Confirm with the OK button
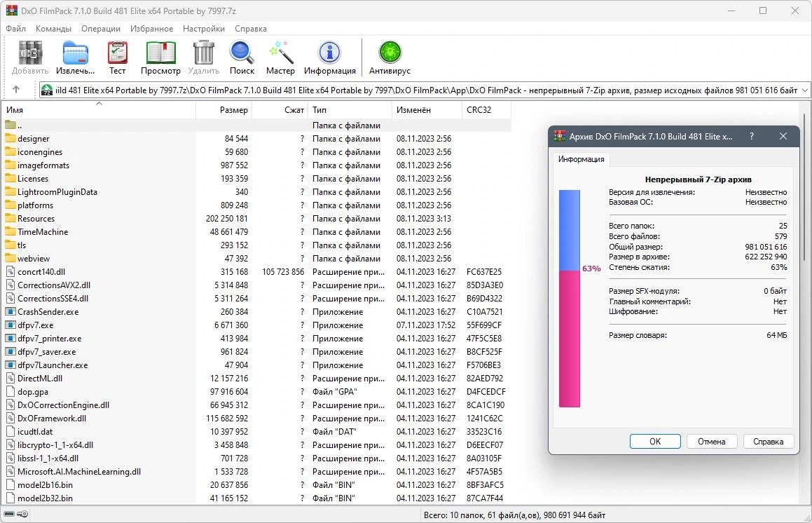812x523 pixels. coord(655,441)
